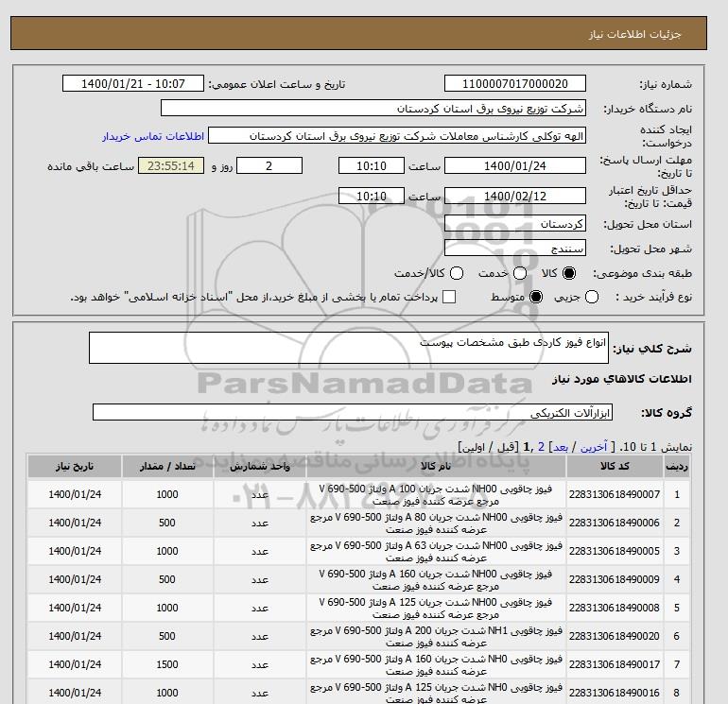
Task: Toggle the اسناد خزانه اسلامی payment checkbox
Action: click(x=449, y=297)
